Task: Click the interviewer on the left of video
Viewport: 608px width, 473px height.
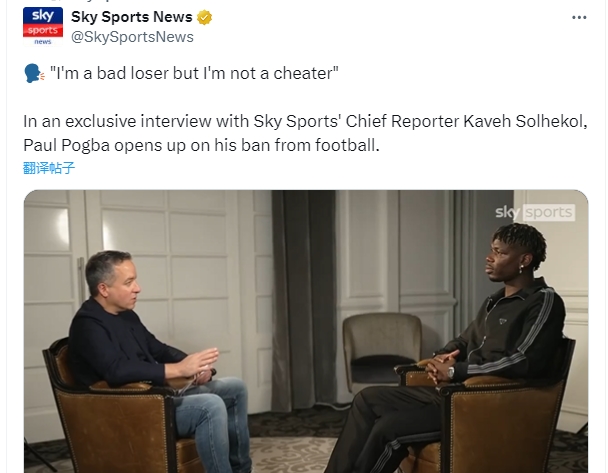Action: click(159, 361)
